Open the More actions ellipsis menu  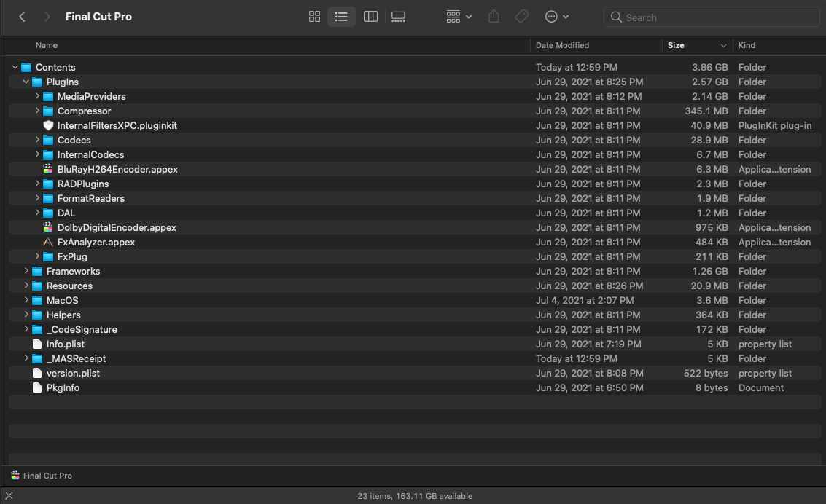pyautogui.click(x=557, y=17)
